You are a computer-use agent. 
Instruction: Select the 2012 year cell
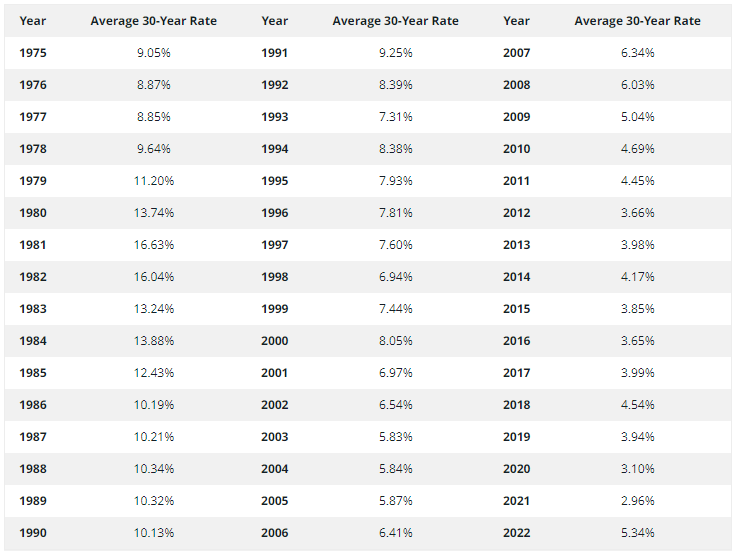[x=517, y=213]
